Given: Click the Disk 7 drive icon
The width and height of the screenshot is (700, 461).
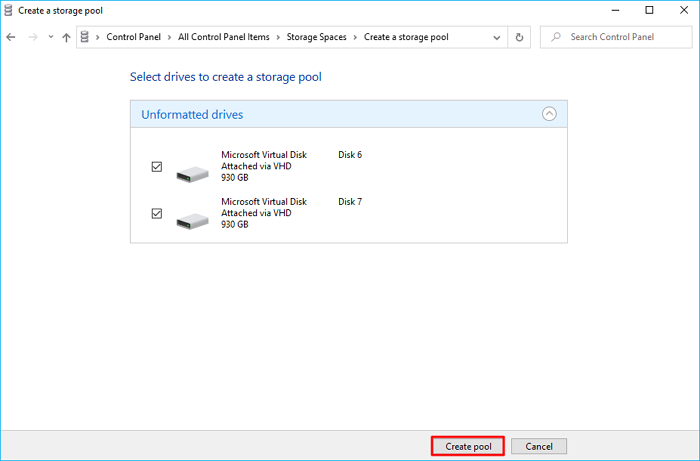Looking at the screenshot, I should 191,218.
